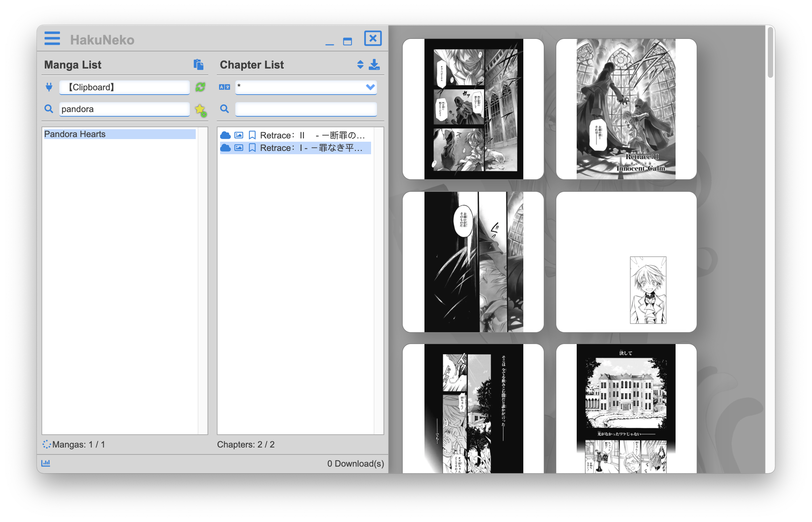The image size is (812, 522).
Task: Click the download all chapters icon
Action: coord(374,64)
